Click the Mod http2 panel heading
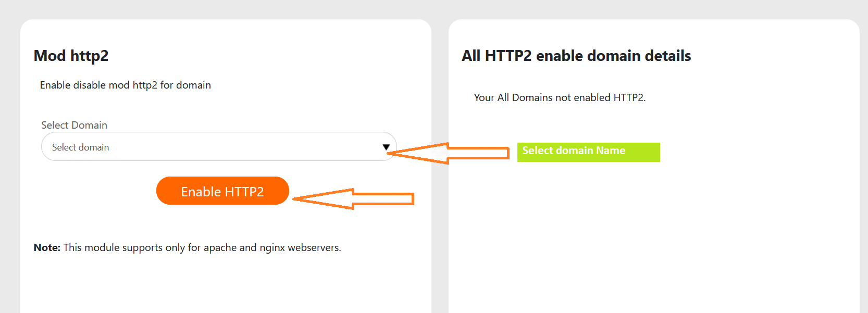 71,56
